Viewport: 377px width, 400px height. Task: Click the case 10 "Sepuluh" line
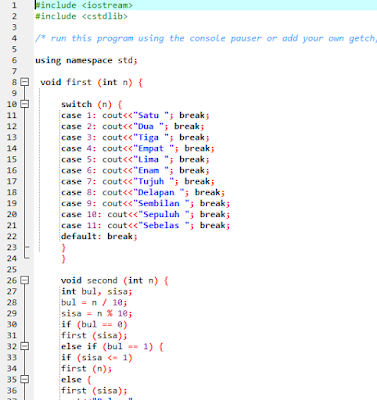[x=146, y=214]
